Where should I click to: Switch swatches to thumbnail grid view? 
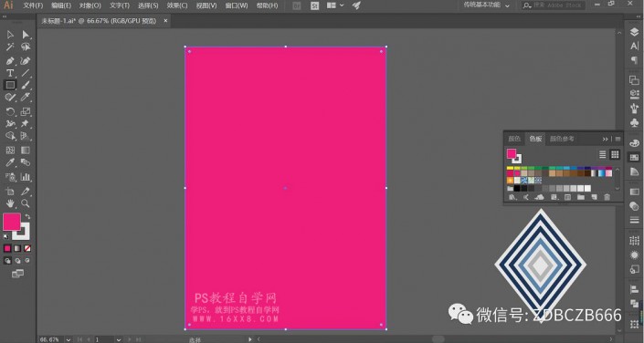coord(615,154)
